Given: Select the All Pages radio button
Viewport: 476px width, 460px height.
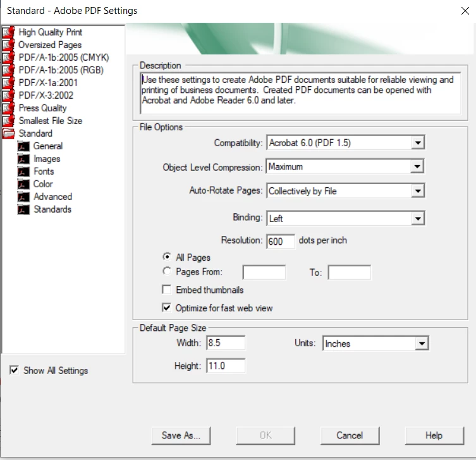Looking at the screenshot, I should 167,257.
